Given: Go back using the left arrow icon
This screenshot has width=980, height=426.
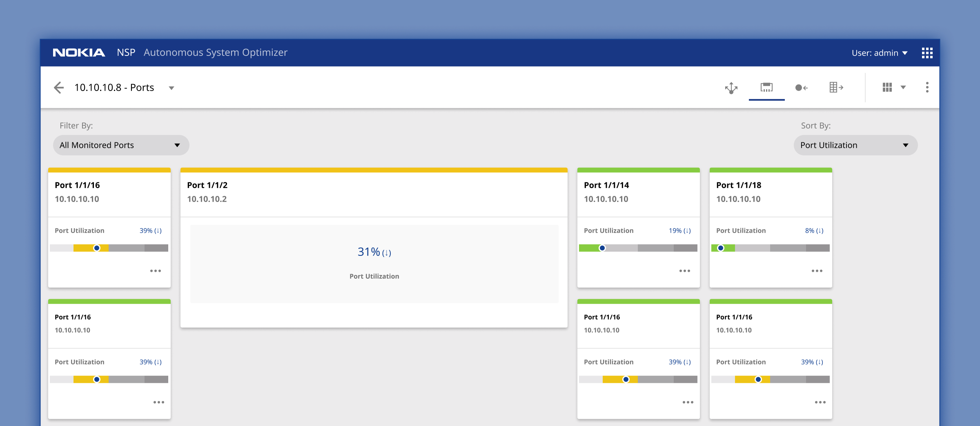Looking at the screenshot, I should (x=59, y=88).
